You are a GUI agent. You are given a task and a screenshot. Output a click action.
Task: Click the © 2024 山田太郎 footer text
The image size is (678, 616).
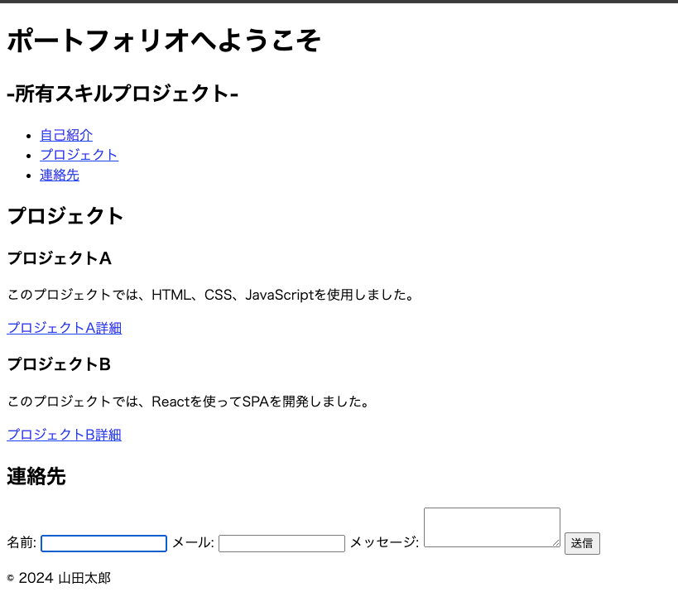[59, 578]
